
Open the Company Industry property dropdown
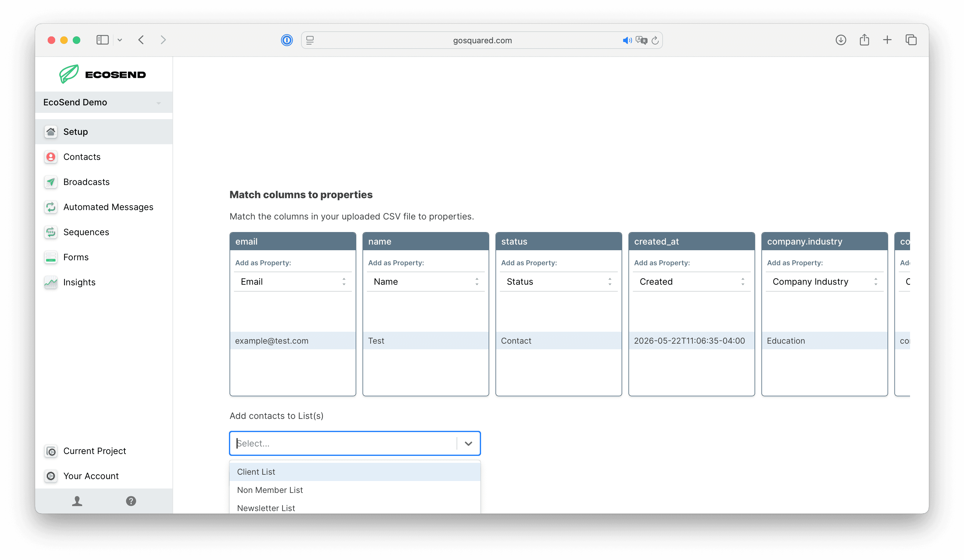(825, 282)
